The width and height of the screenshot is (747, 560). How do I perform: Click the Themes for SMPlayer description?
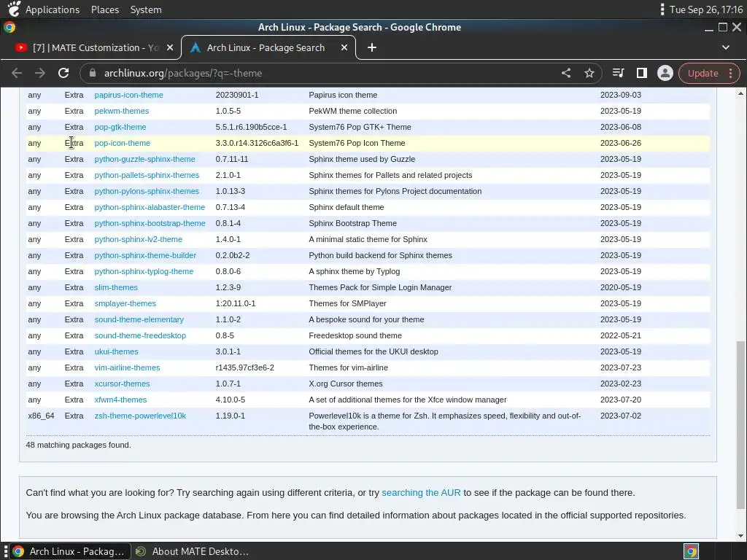click(347, 303)
